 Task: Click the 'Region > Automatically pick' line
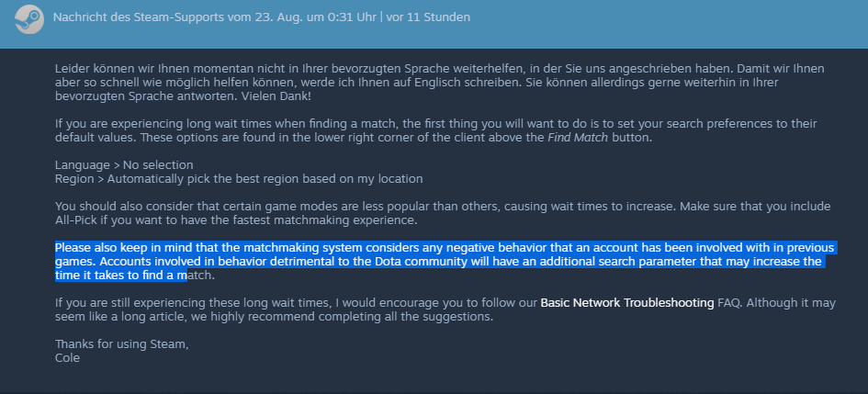point(239,179)
